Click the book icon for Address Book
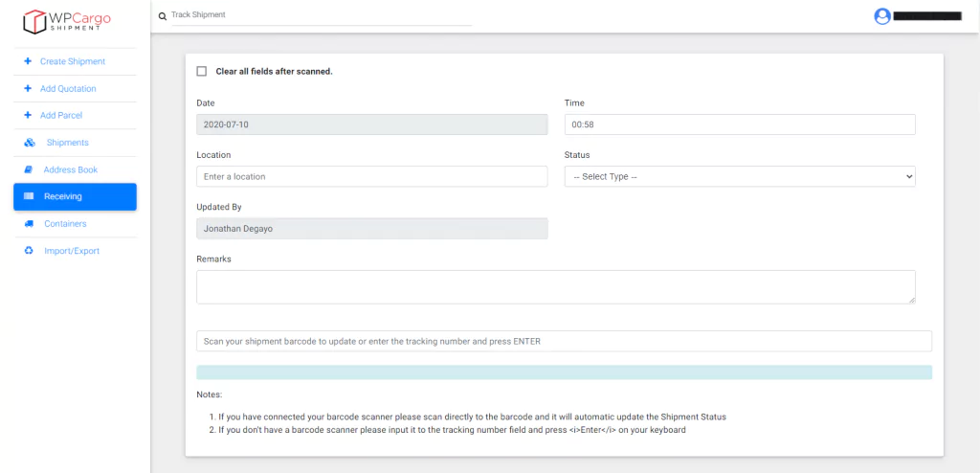The height and width of the screenshot is (473, 980). click(29, 169)
